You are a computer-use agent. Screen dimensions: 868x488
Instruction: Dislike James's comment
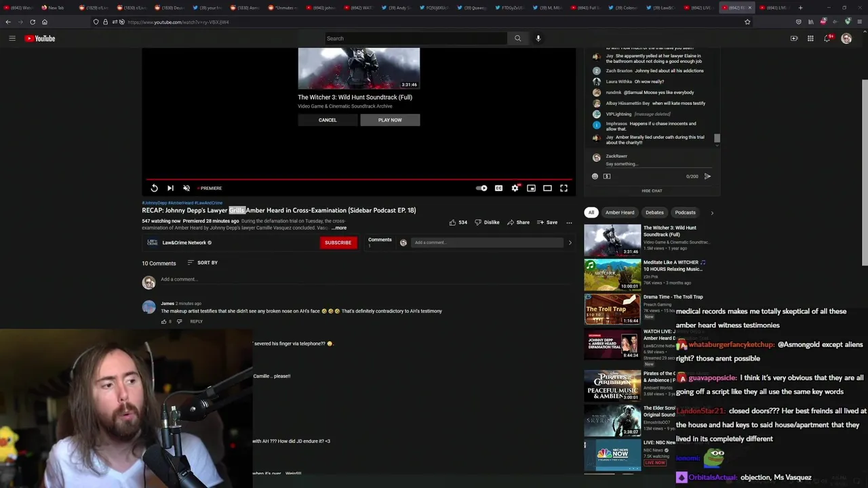click(x=179, y=321)
